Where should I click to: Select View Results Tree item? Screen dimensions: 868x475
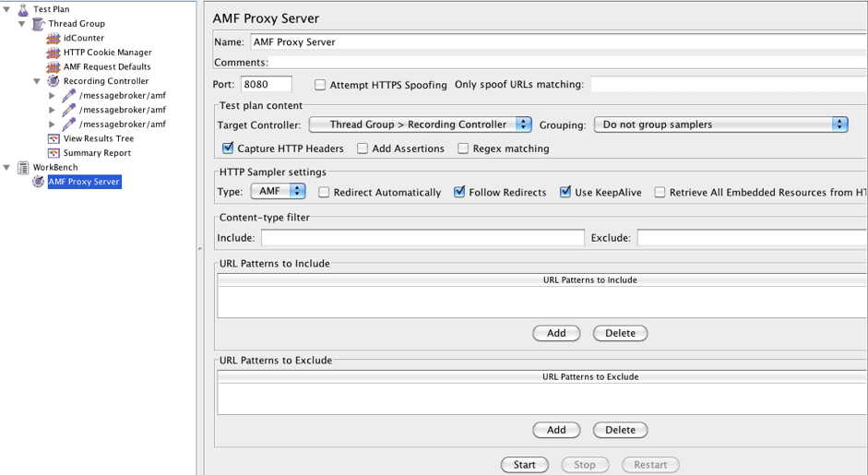99,139
